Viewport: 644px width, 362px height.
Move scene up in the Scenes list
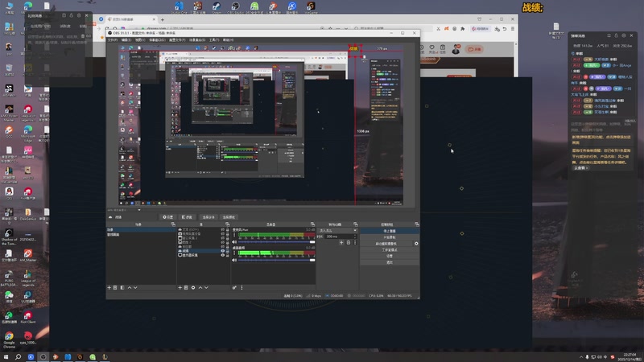[130, 288]
